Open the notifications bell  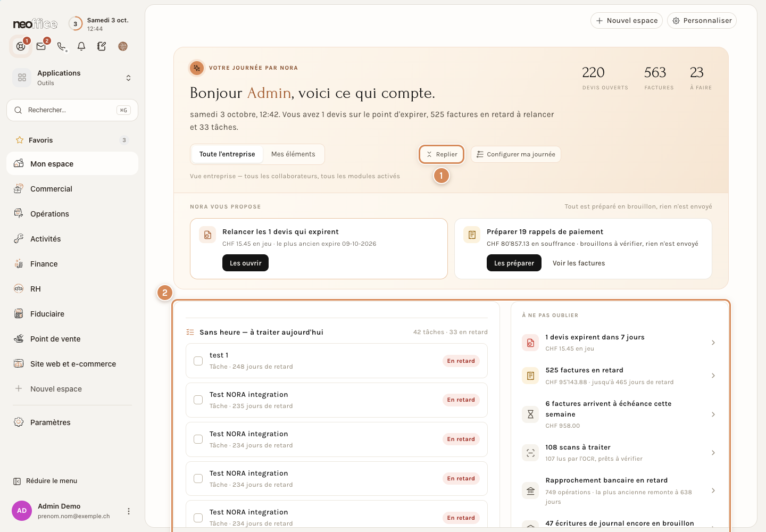tap(81, 46)
